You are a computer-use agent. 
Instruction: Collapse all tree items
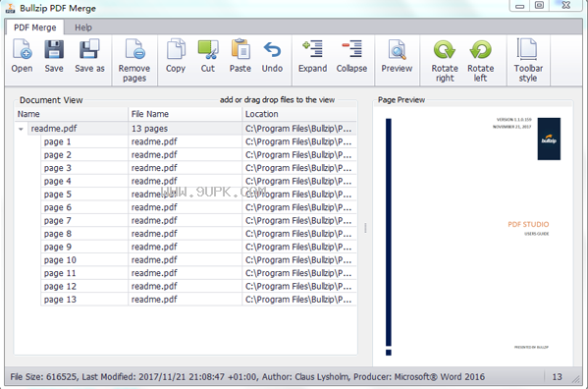pos(351,49)
